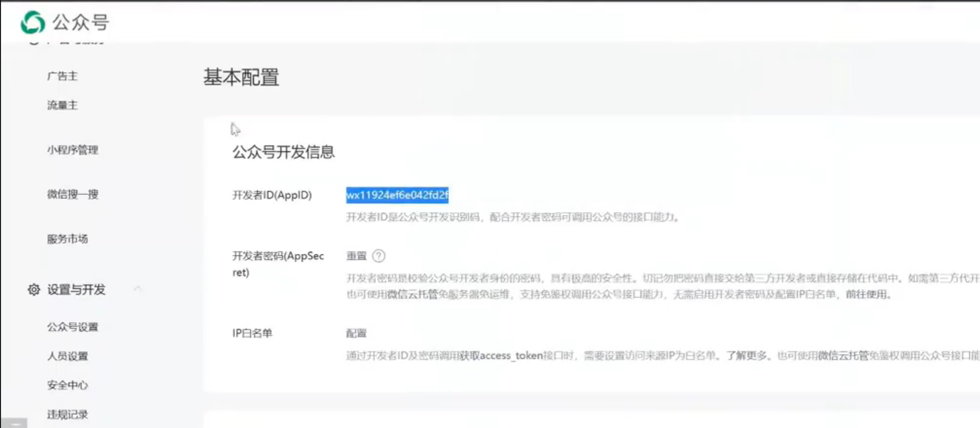Click the 了解更多 link
The image size is (980, 428).
point(747,356)
